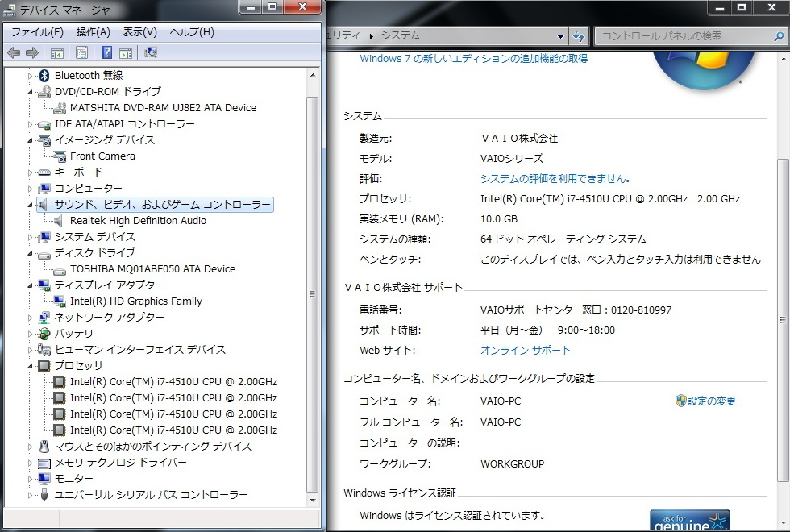Screen dimensions: 790x532
Task: Click the blue Help icon in toolbar
Action: (x=106, y=53)
